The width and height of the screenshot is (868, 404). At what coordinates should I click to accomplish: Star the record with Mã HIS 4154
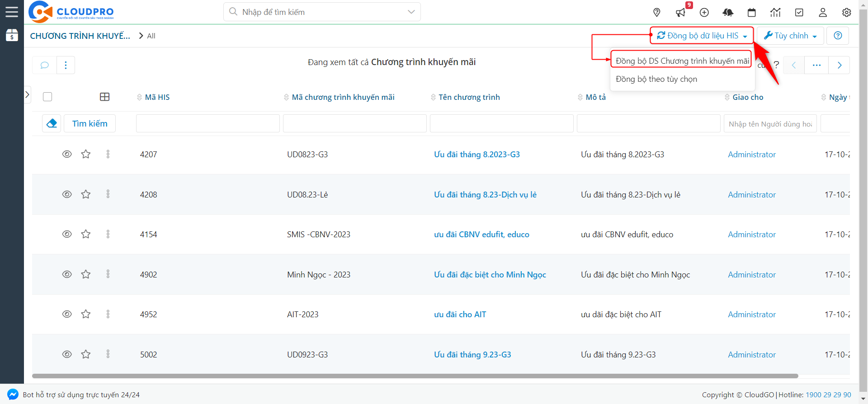coord(86,234)
